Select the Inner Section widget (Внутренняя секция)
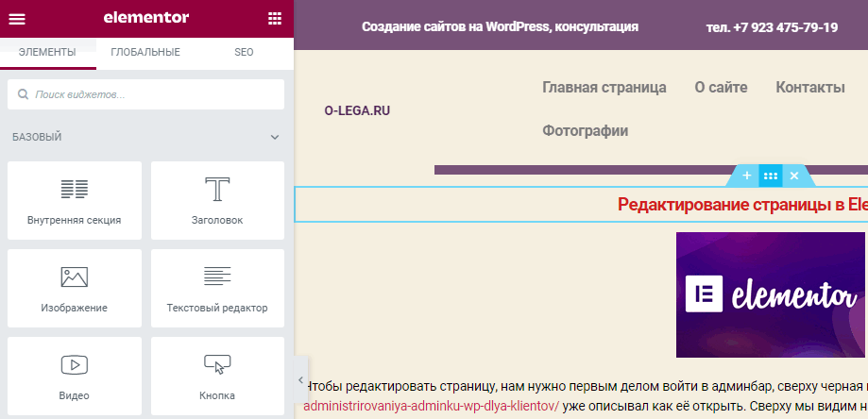The width and height of the screenshot is (868, 419). point(75,200)
